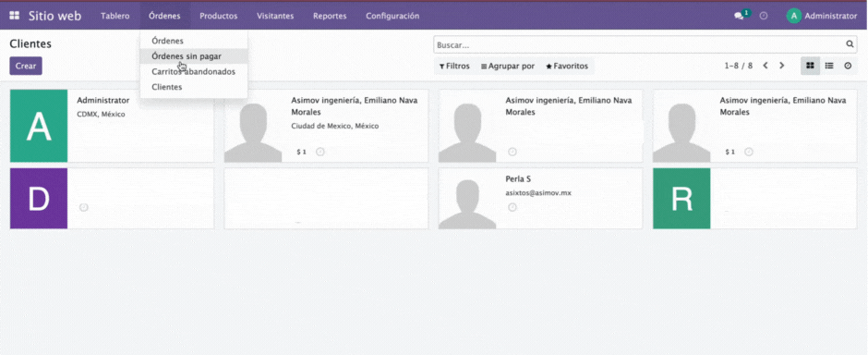Screen dimensions: 868x355
Task: Click the green A avatar of Administrator card
Action: [x=39, y=126]
